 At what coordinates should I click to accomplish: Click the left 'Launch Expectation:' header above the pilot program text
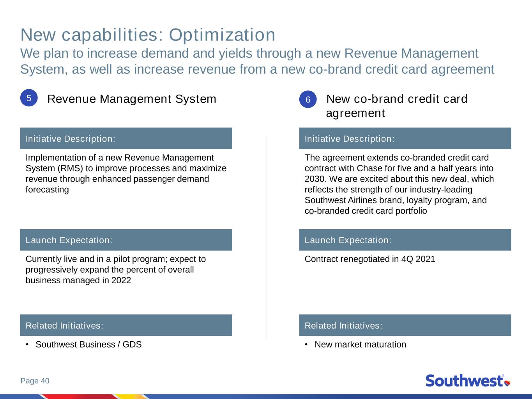pos(126,240)
